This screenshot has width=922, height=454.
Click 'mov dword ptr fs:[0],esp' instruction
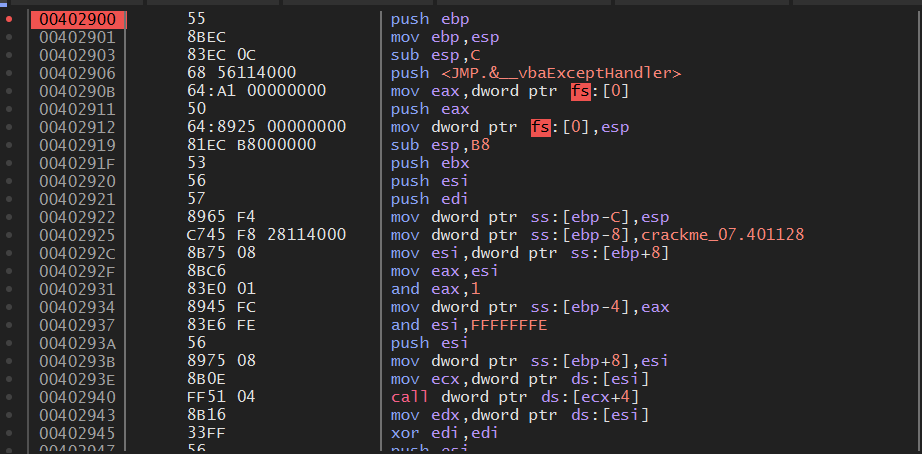pos(510,127)
